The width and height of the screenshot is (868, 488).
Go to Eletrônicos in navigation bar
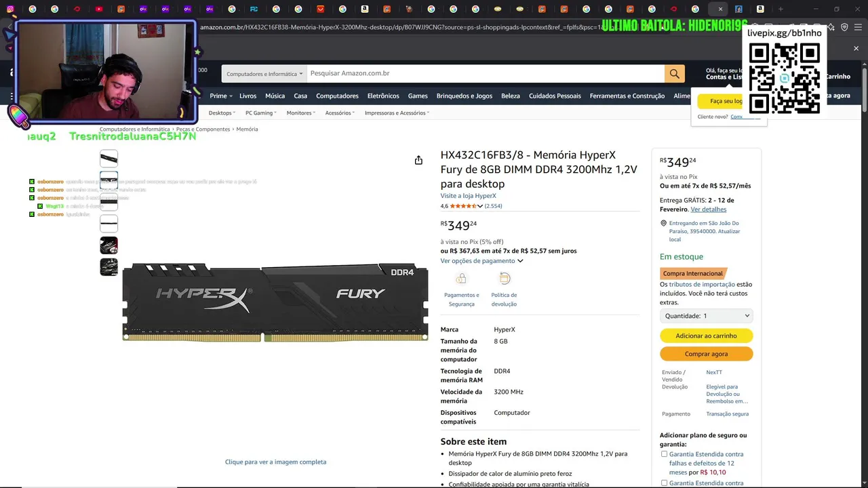383,96
